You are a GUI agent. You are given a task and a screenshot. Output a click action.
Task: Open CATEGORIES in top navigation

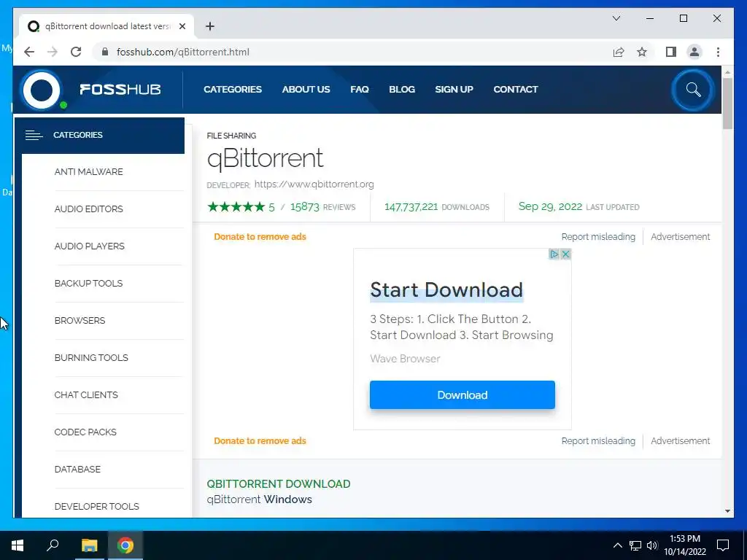click(x=233, y=90)
